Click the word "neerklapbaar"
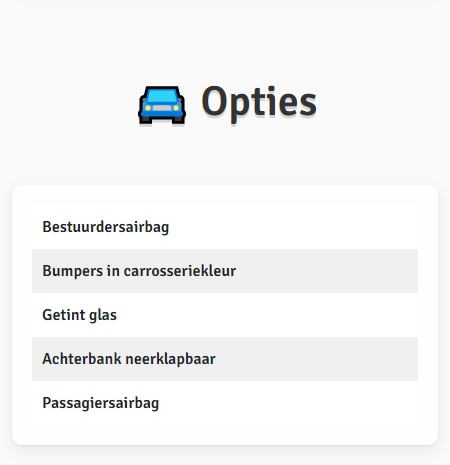 coord(171,359)
